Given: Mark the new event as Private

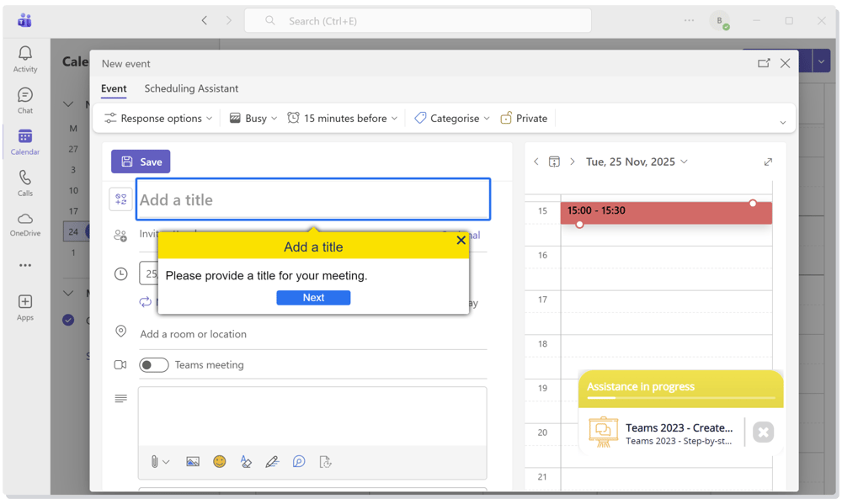Looking at the screenshot, I should [524, 118].
